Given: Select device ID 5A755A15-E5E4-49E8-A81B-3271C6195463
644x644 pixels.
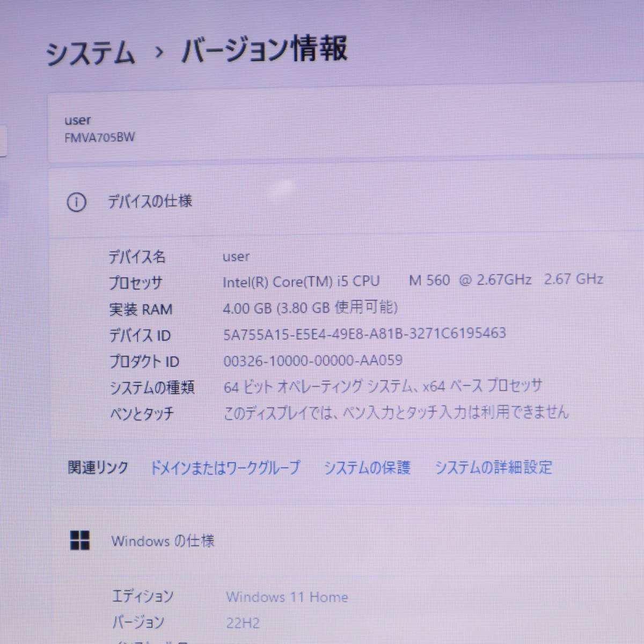Looking at the screenshot, I should point(364,334).
